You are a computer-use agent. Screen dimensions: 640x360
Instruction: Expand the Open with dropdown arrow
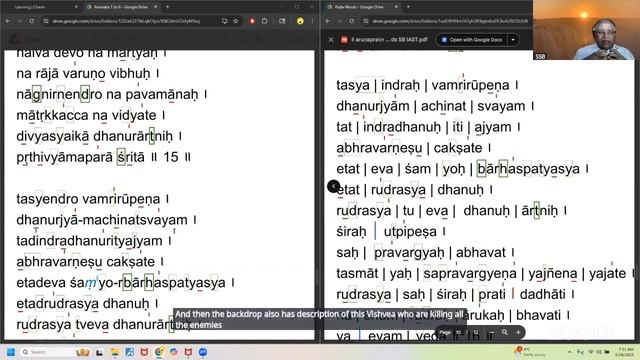513,40
